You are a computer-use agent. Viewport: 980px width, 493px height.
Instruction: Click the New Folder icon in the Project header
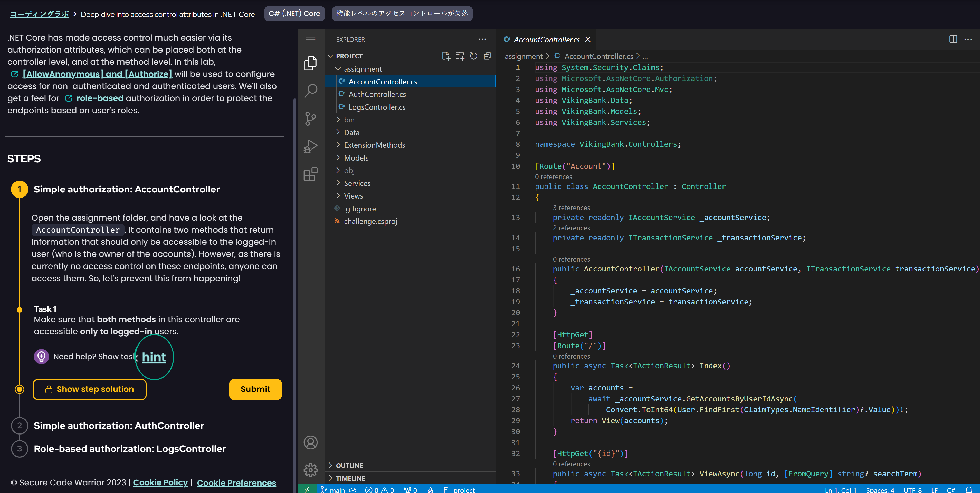(x=460, y=56)
